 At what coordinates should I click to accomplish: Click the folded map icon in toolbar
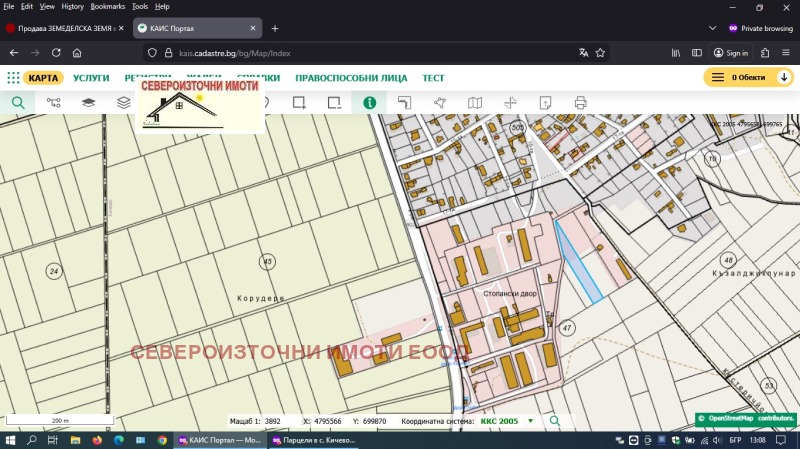(x=475, y=102)
